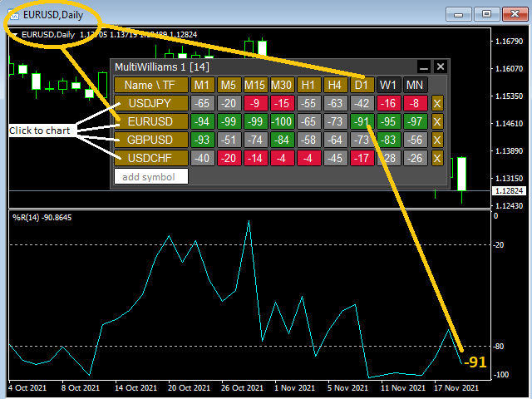Remove USDCHF row with X button
The height and width of the screenshot is (399, 532).
pos(437,158)
